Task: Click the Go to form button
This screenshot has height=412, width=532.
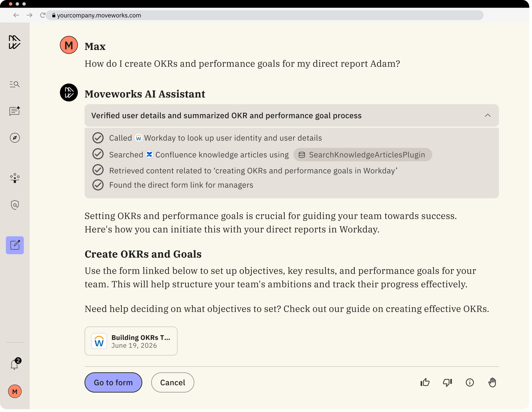Action: click(x=113, y=383)
